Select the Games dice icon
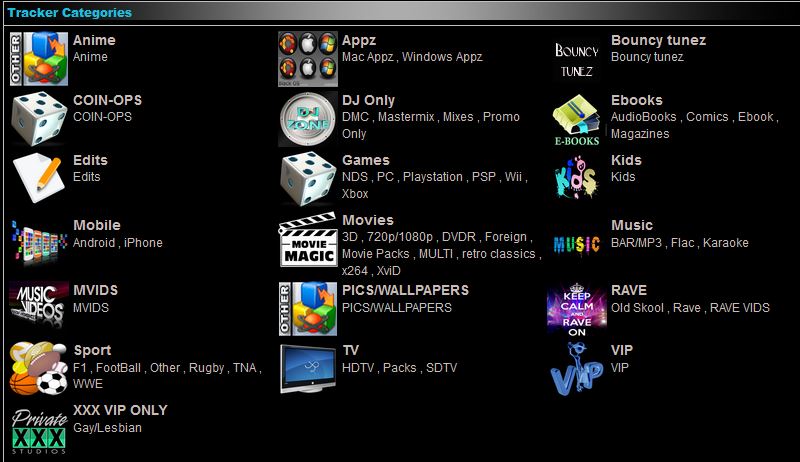 tap(308, 179)
